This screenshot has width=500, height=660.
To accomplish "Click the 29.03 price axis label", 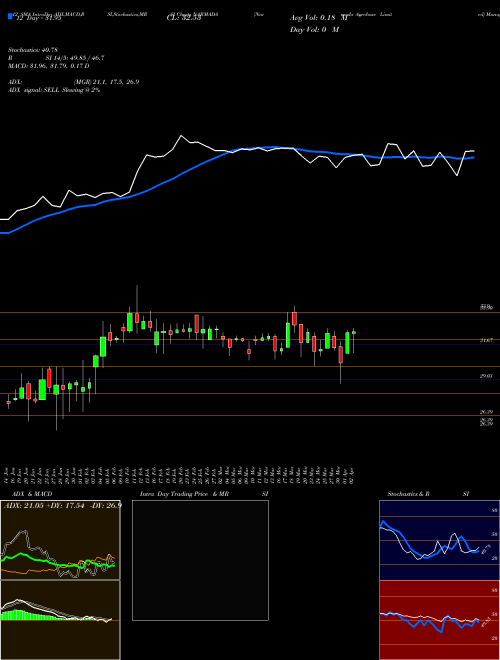I will point(486,376).
